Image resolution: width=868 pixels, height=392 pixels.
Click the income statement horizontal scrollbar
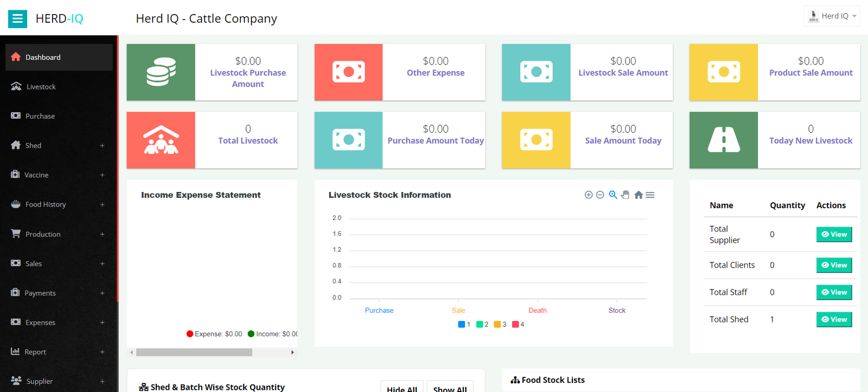coord(194,352)
